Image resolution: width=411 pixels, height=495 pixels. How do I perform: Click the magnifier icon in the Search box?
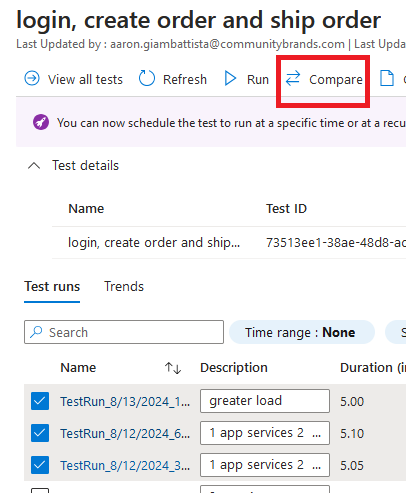tap(36, 332)
